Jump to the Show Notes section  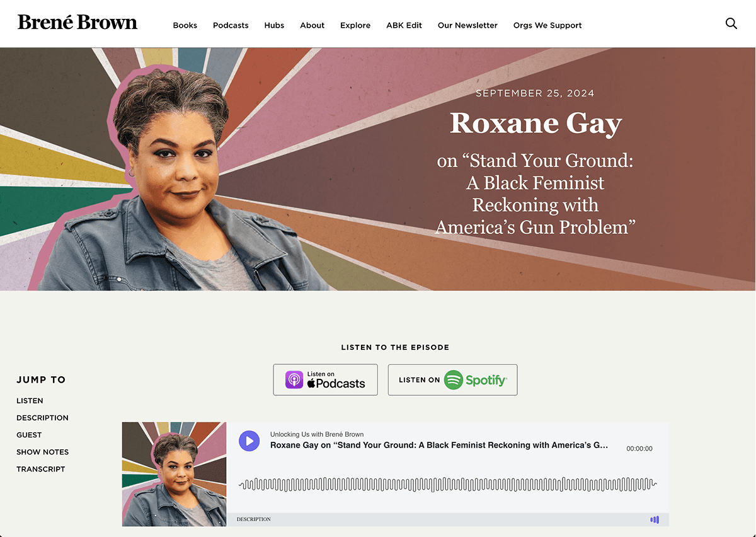(x=43, y=452)
